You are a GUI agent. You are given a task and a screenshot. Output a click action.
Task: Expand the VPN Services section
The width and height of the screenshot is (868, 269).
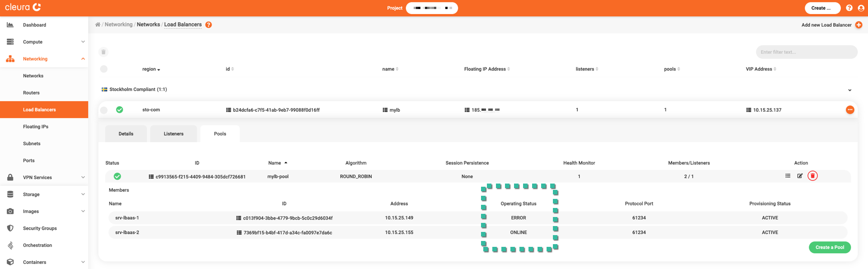(x=83, y=177)
